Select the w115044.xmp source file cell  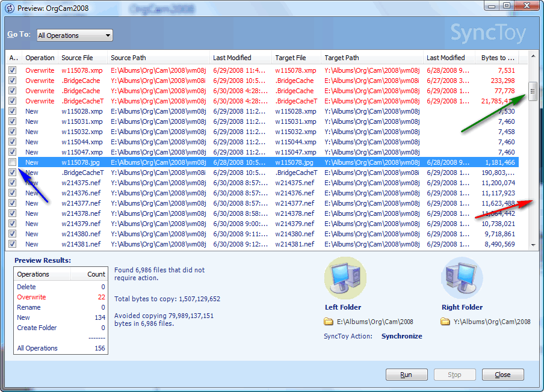click(82, 142)
